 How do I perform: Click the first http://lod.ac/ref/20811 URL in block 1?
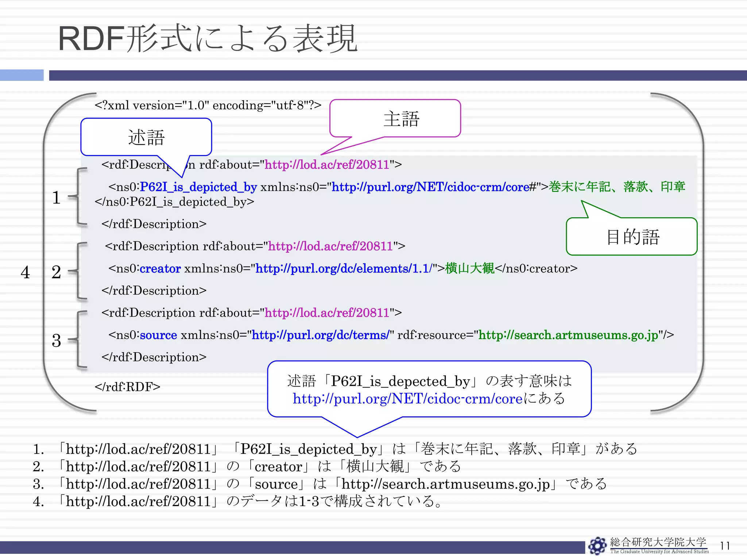coord(327,165)
